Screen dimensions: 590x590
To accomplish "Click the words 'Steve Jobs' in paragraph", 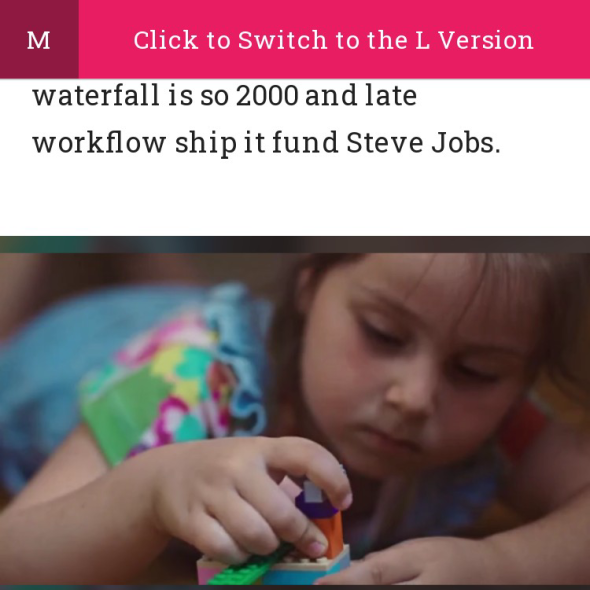I will pos(423,143).
